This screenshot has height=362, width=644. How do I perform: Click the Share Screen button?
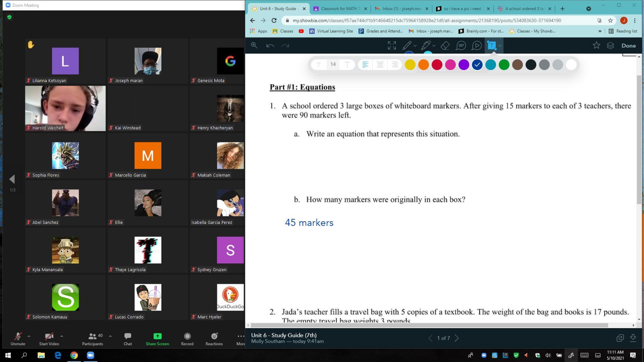[x=157, y=339]
